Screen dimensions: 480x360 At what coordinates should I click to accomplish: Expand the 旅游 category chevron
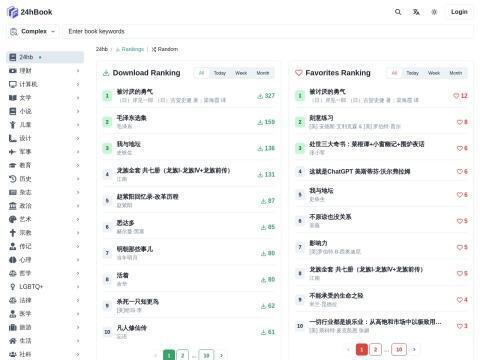click(x=78, y=327)
